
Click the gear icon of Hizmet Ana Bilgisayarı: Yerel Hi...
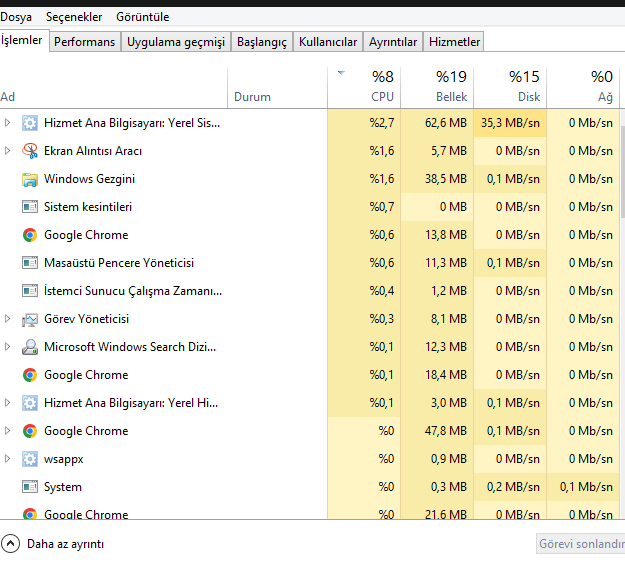click(30, 403)
